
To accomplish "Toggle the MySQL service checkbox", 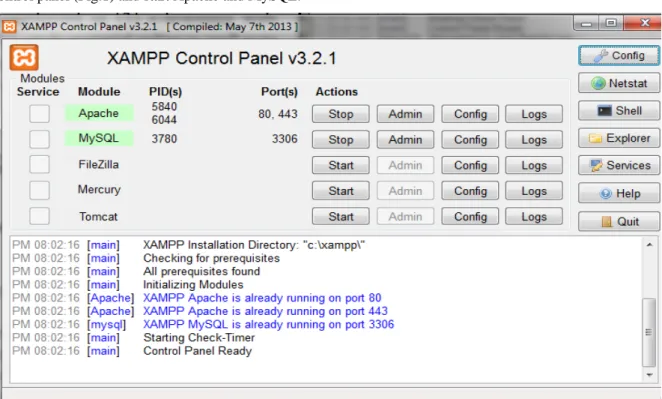I will coord(39,139).
